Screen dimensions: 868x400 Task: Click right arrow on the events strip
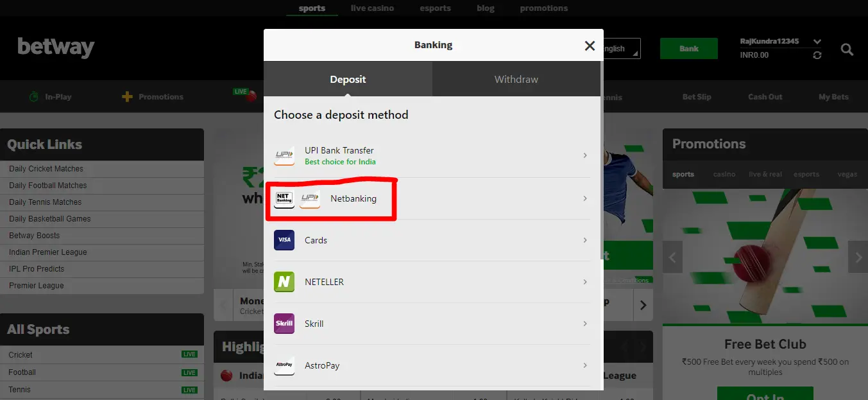[x=643, y=305]
